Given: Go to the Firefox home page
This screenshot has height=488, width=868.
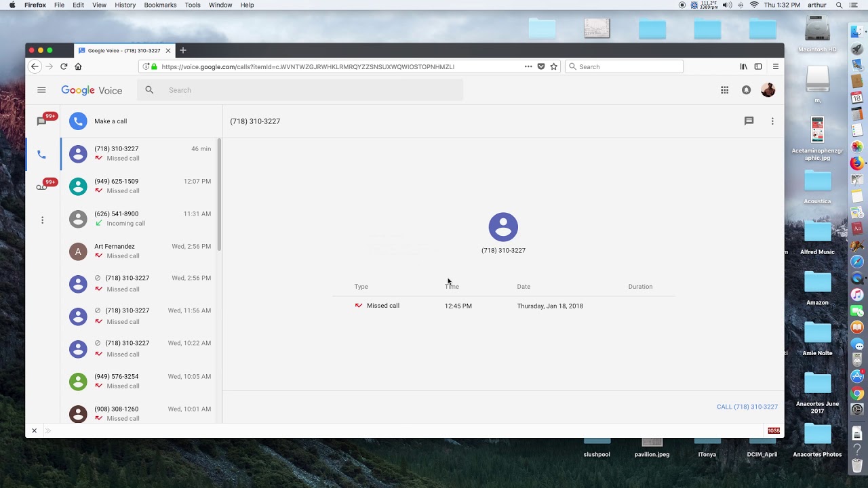Looking at the screenshot, I should 78,66.
